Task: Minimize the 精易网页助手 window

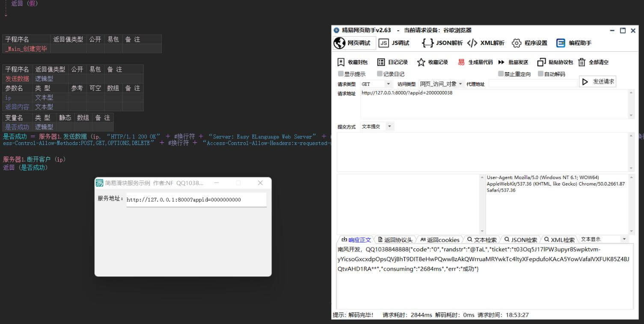Action: [612, 30]
